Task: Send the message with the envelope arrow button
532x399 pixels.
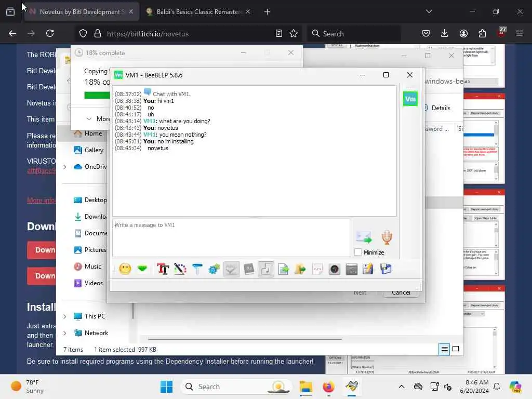Action: (x=364, y=237)
